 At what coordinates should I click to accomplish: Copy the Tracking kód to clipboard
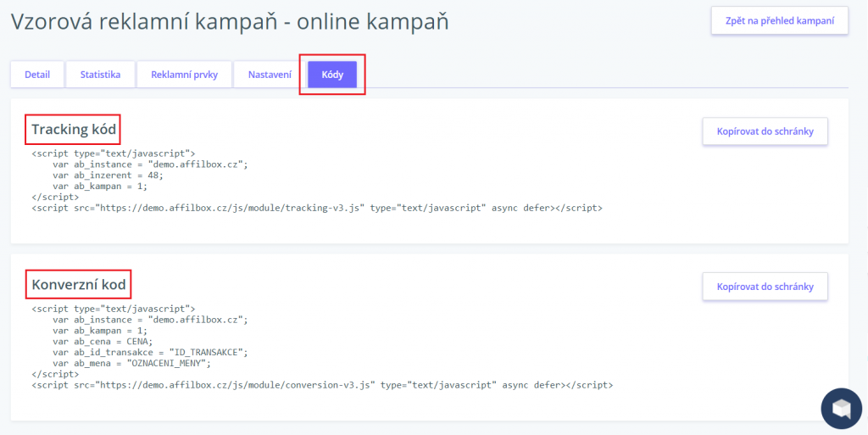765,131
